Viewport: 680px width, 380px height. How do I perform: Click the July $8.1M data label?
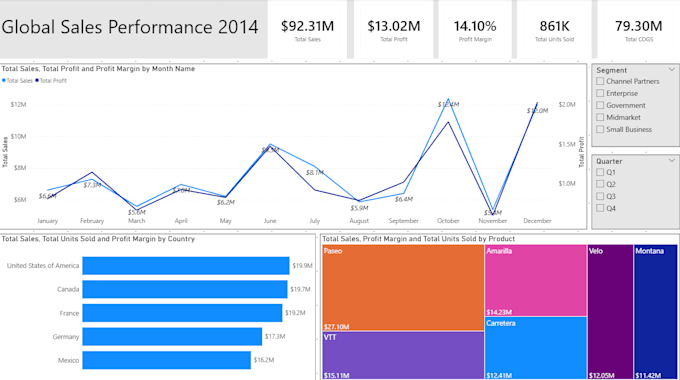point(314,173)
